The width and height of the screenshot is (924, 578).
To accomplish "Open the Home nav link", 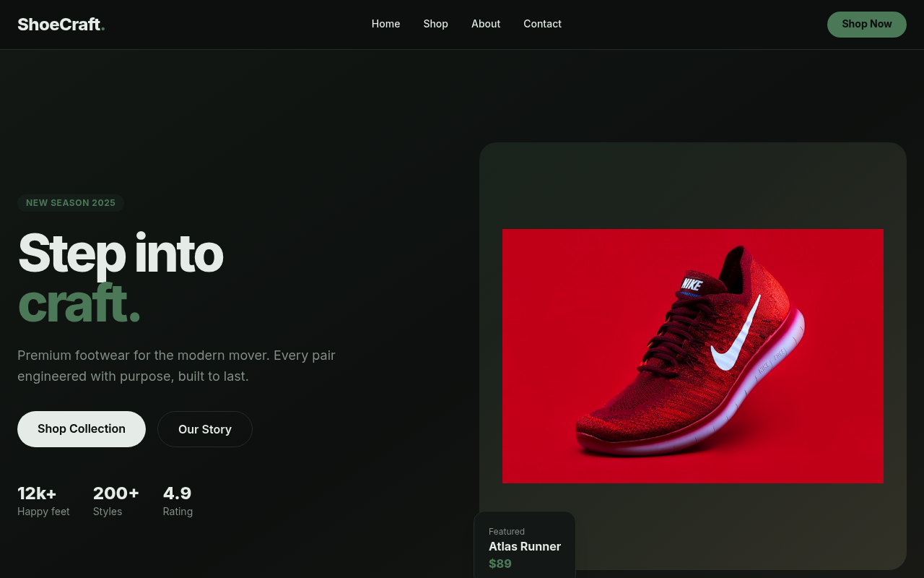I will point(385,24).
